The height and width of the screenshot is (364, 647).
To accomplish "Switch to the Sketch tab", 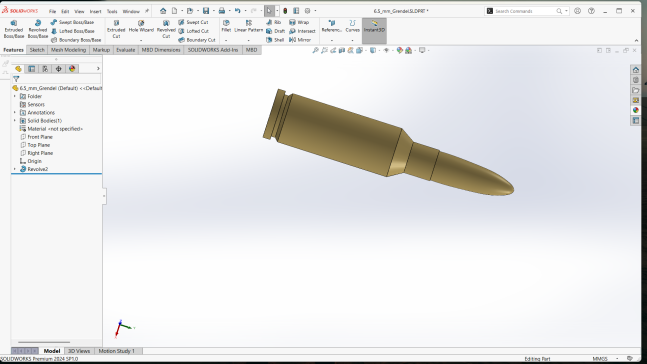I will (37, 50).
